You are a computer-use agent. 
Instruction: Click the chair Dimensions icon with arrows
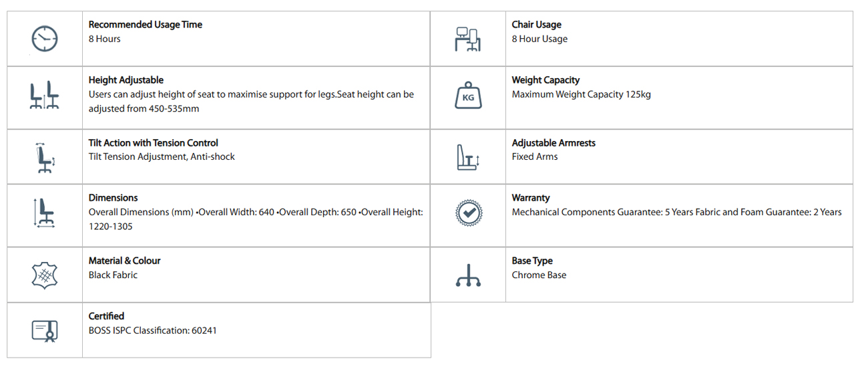coord(45,213)
